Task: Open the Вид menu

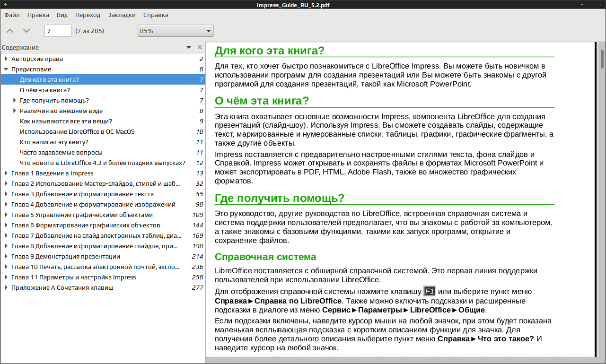Action: [62, 15]
